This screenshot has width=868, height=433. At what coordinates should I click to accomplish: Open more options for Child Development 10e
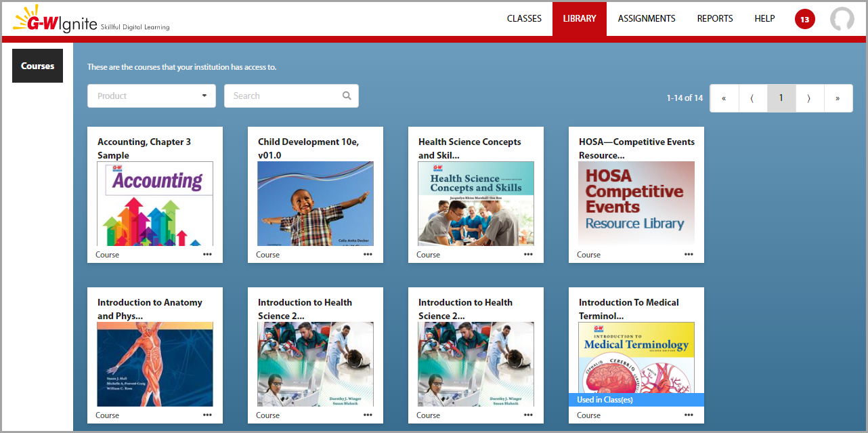tap(368, 255)
